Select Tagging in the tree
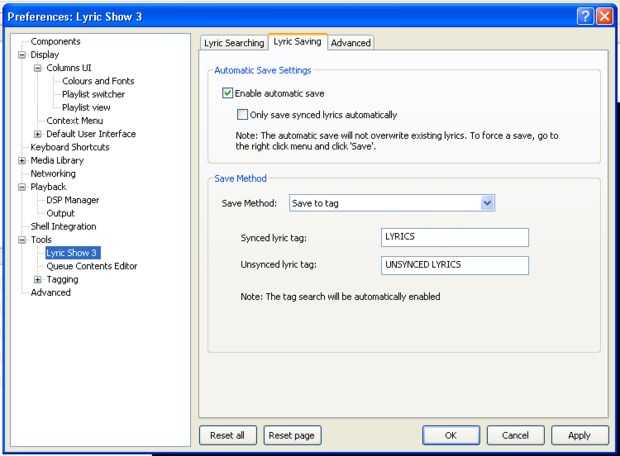The image size is (620, 456). pos(62,280)
